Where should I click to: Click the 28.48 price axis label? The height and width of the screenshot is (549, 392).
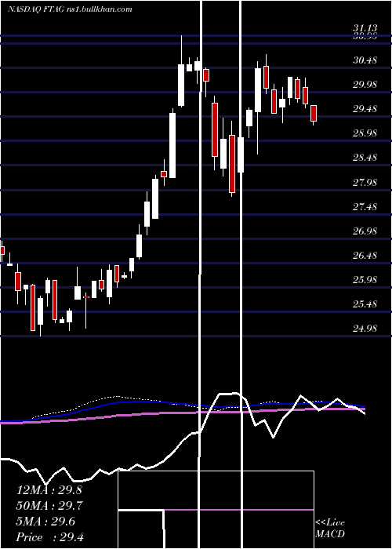pyautogui.click(x=365, y=158)
